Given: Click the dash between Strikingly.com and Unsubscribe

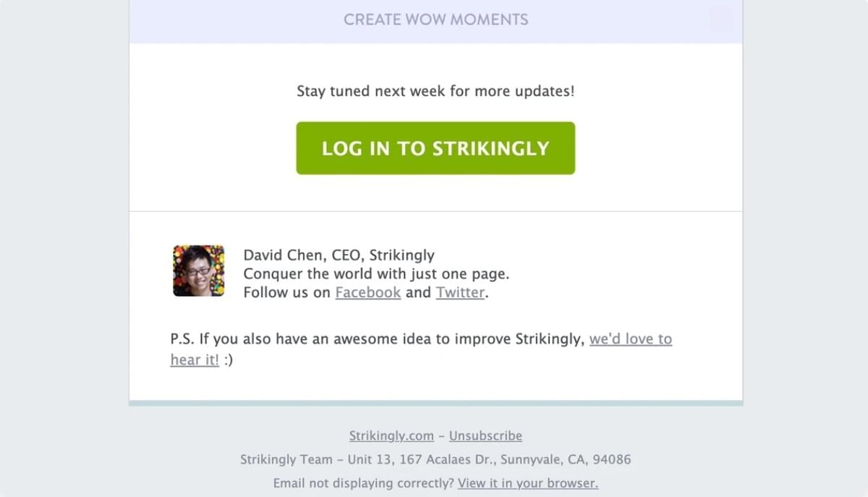Looking at the screenshot, I should (440, 436).
